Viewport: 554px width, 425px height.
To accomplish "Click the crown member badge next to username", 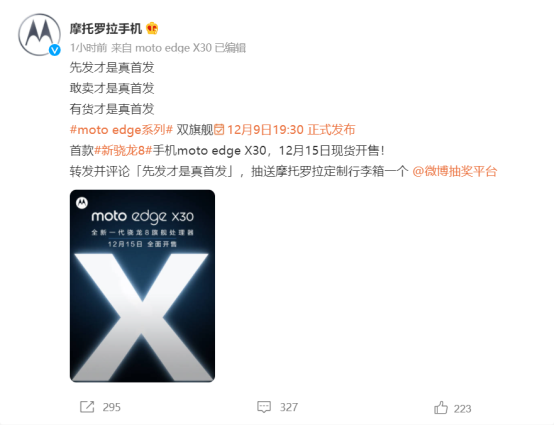I will pyautogui.click(x=152, y=28).
